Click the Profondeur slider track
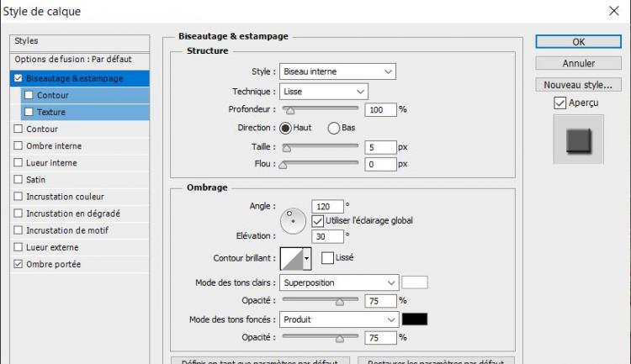Viewport: 631px width, 364px height. (320, 109)
